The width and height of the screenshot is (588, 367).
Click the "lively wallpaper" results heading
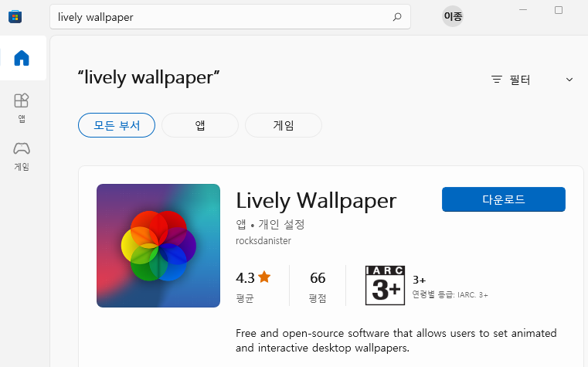pyautogui.click(x=148, y=78)
